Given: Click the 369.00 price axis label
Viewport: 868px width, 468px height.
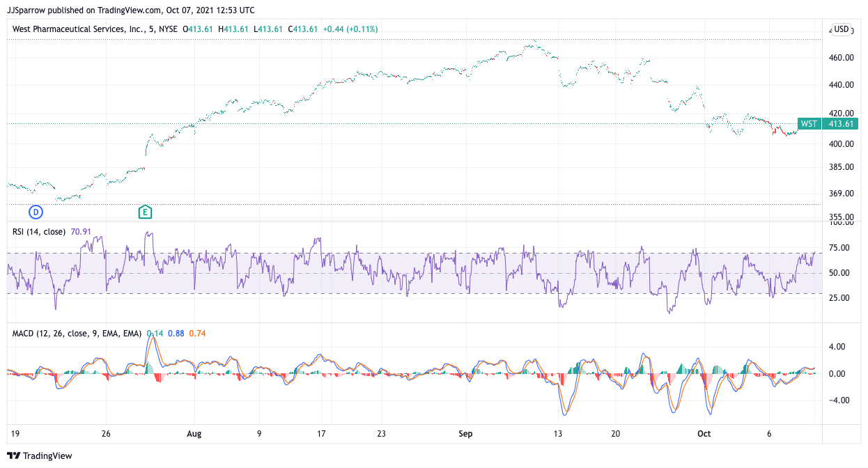Looking at the screenshot, I should pyautogui.click(x=842, y=194).
